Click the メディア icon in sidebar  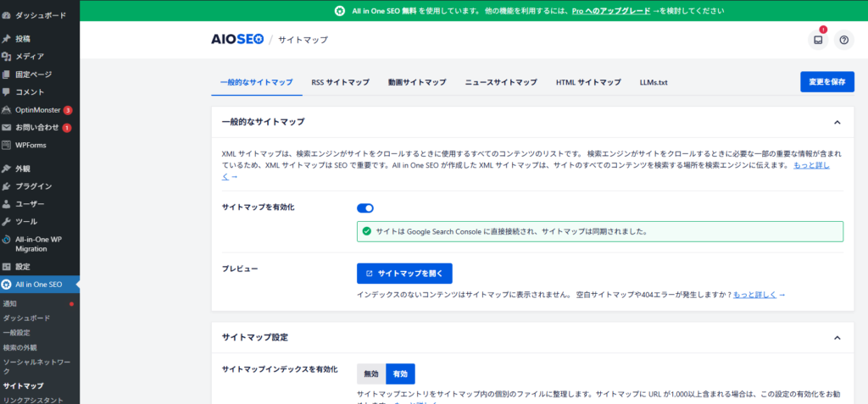pos(7,57)
